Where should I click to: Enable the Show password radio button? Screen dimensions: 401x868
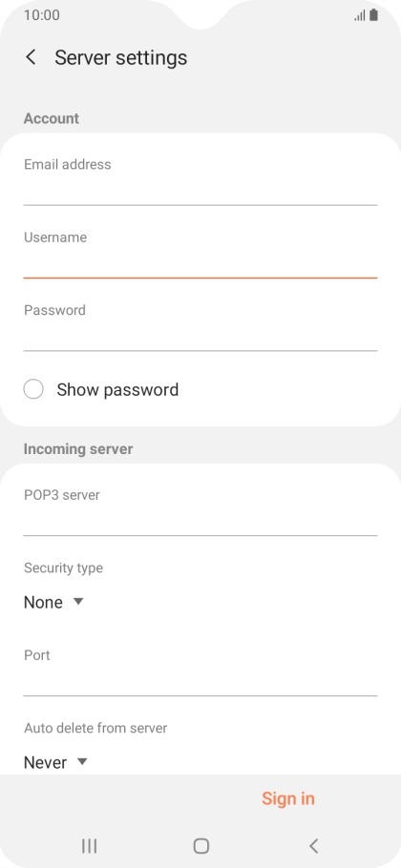[x=33, y=389]
